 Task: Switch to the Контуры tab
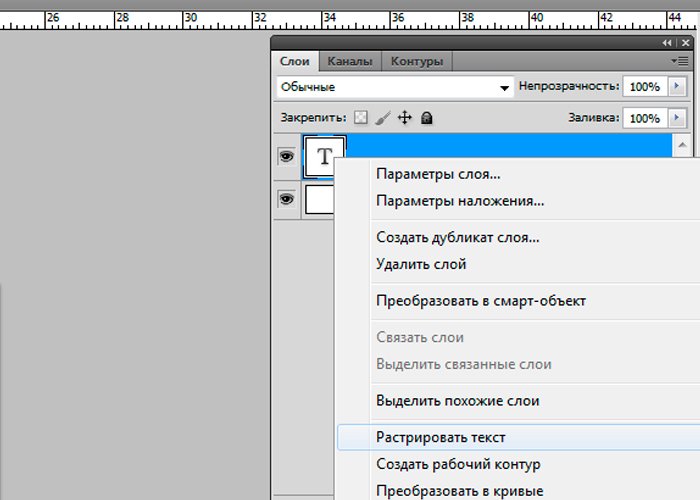point(417,61)
